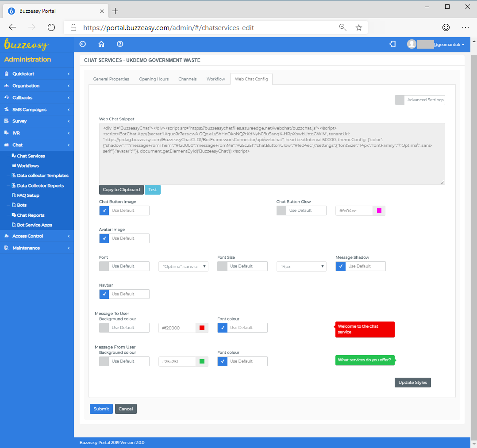The image size is (477, 448).
Task: Enable Use Default for Font
Action: [104, 266]
